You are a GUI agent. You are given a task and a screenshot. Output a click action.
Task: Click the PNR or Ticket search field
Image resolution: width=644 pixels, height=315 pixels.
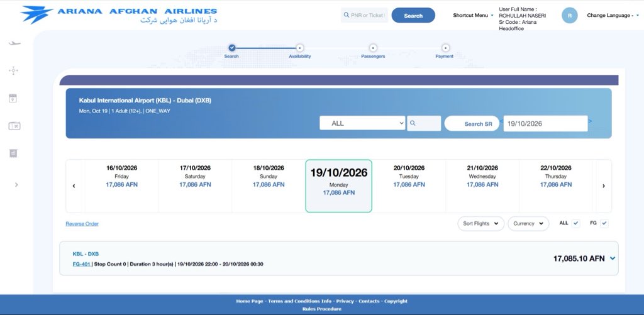(x=364, y=15)
